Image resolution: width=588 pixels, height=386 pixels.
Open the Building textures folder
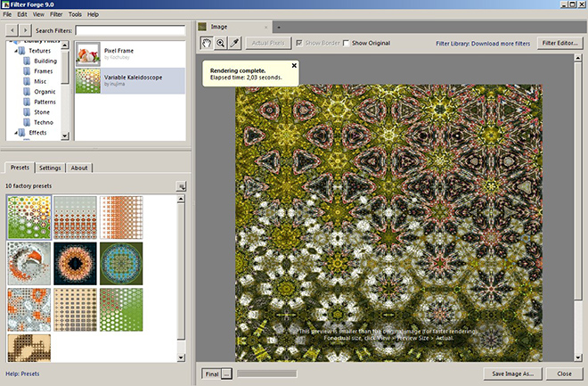coord(46,62)
